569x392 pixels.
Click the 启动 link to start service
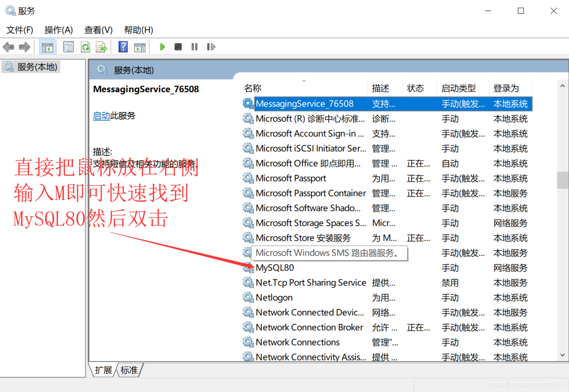pos(101,116)
